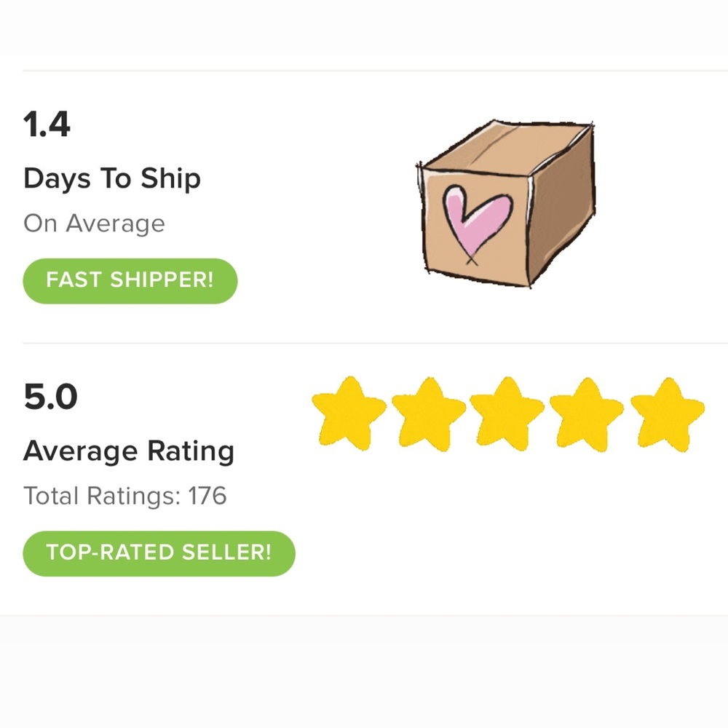Select the 5.0 rating value
Screen dimensions: 728x728
(50, 397)
